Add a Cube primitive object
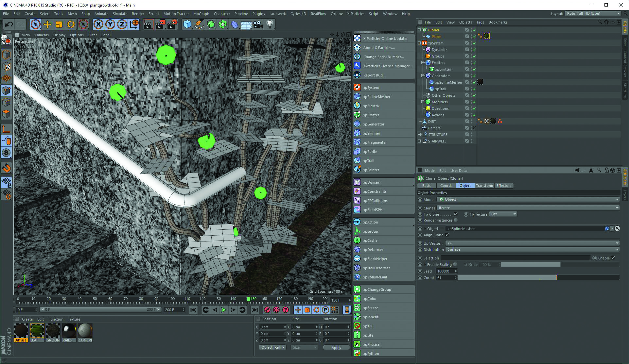The height and width of the screenshot is (364, 629). pyautogui.click(x=187, y=24)
